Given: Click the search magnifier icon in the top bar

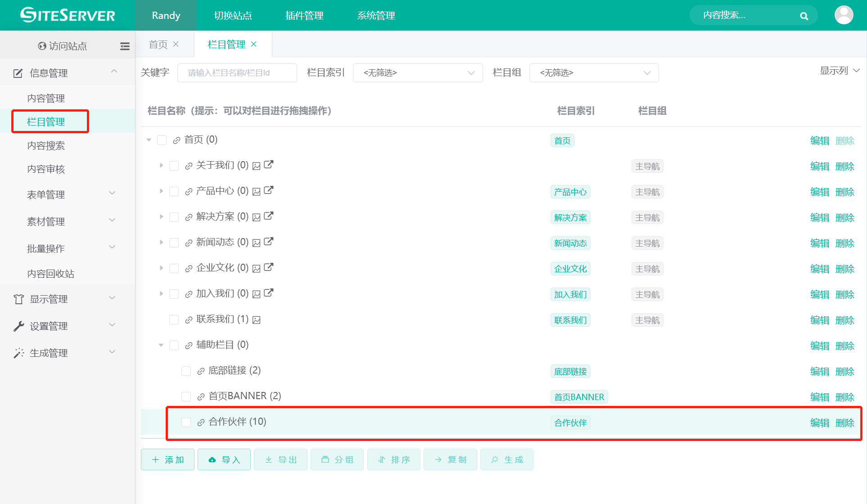Looking at the screenshot, I should click(804, 15).
